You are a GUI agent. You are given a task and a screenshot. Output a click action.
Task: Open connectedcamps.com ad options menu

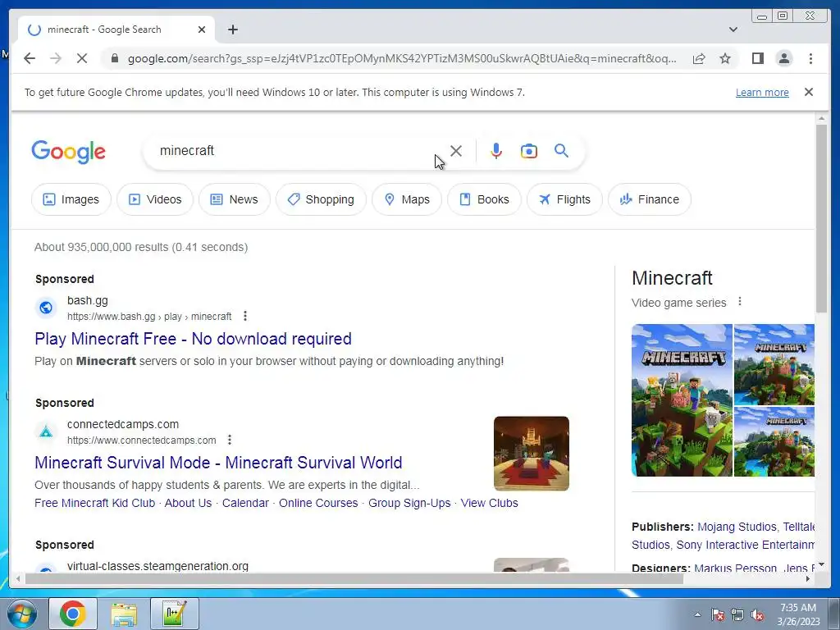click(x=230, y=440)
